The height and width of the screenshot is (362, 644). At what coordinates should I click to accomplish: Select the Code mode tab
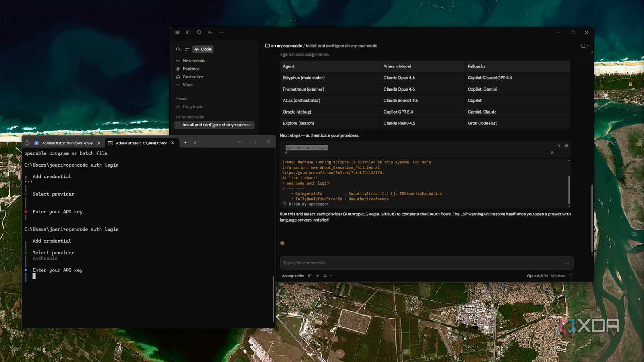(x=203, y=49)
